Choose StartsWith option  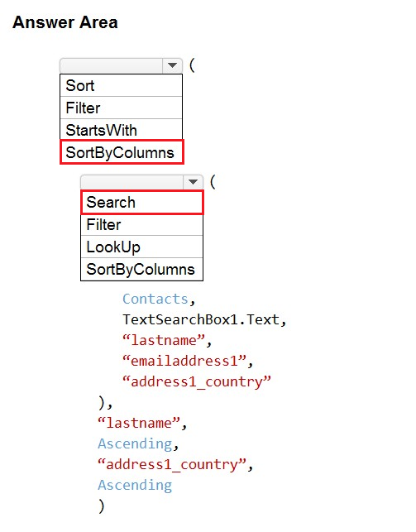(121, 130)
